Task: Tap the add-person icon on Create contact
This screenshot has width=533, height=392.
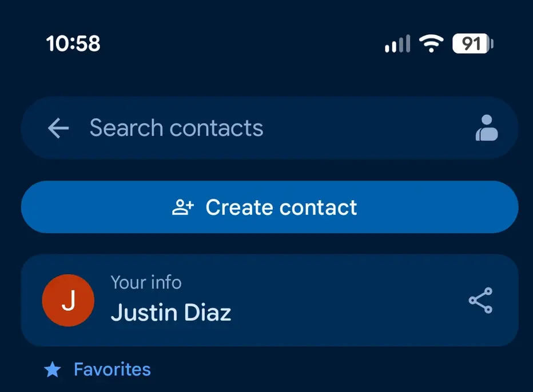Action: pyautogui.click(x=183, y=207)
